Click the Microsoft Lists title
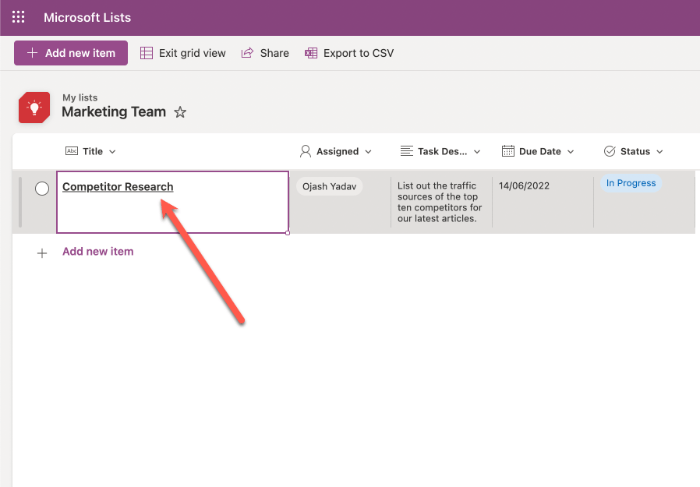The height and width of the screenshot is (487, 700). pyautogui.click(x=87, y=17)
